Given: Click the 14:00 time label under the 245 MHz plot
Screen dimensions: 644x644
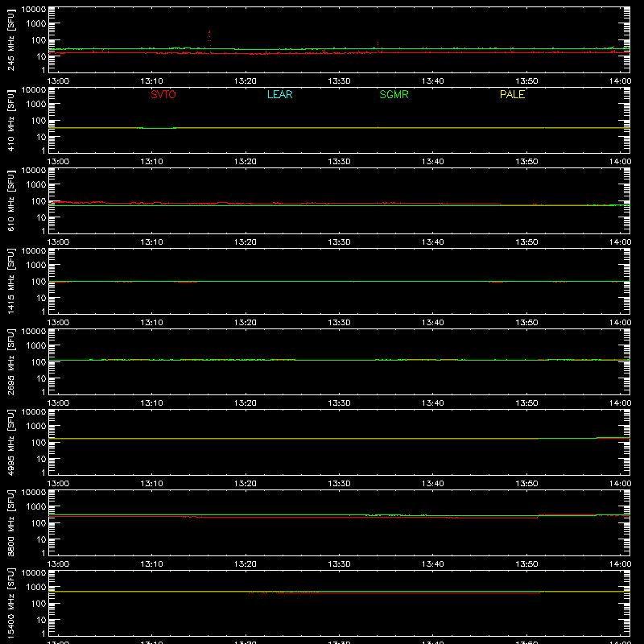Looking at the screenshot, I should coord(620,81).
